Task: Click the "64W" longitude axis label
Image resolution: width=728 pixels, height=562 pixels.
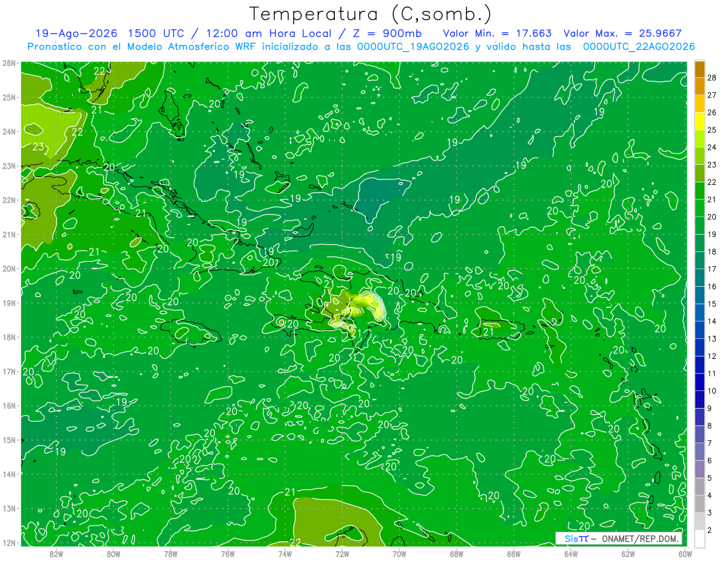Action: click(571, 553)
